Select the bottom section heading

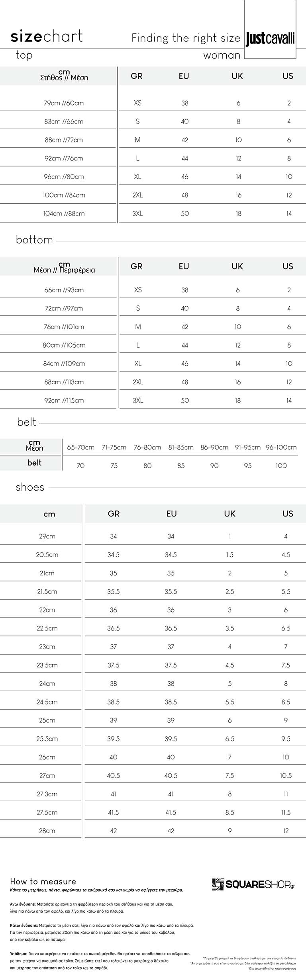tap(34, 240)
